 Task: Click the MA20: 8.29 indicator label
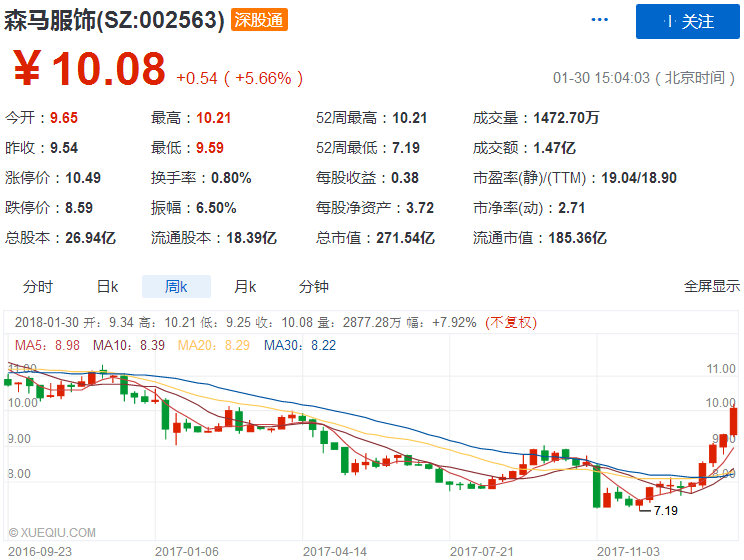pyautogui.click(x=214, y=345)
